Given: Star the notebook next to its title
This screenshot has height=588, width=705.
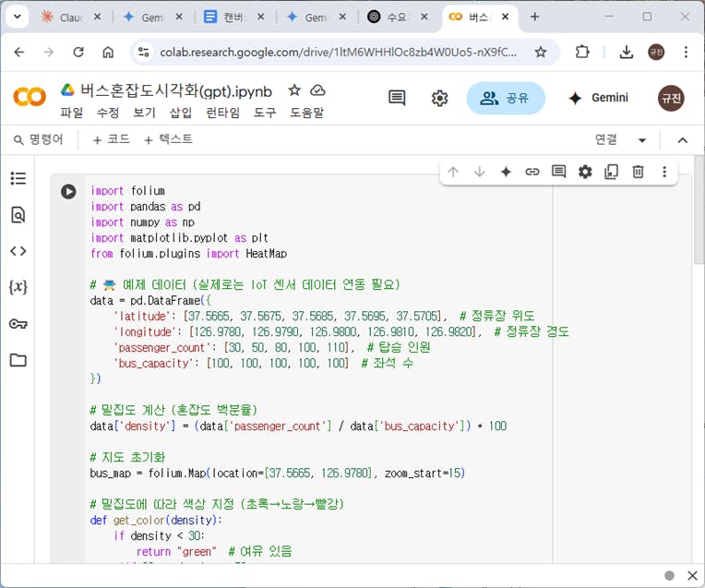Looking at the screenshot, I should click(294, 90).
